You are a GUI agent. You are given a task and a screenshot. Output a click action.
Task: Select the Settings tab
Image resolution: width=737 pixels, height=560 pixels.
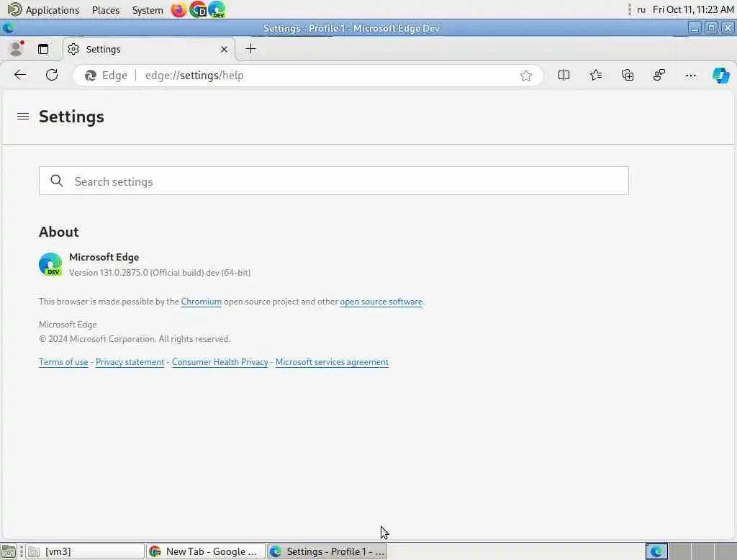point(148,50)
